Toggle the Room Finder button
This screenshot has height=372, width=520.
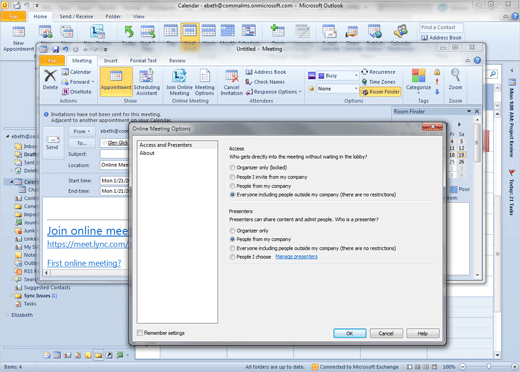point(380,92)
